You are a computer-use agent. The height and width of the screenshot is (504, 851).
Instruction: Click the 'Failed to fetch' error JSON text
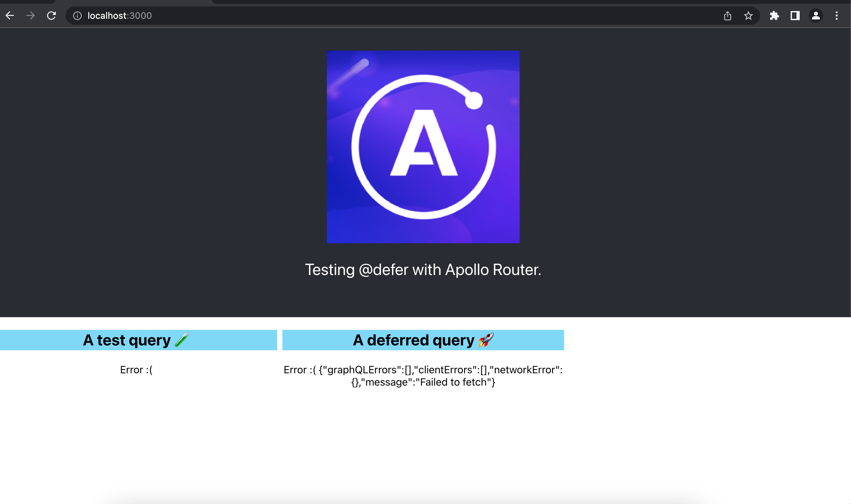423,376
